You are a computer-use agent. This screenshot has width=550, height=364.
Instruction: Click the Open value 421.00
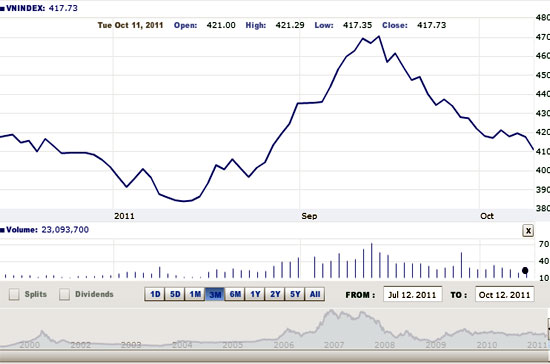pos(221,25)
